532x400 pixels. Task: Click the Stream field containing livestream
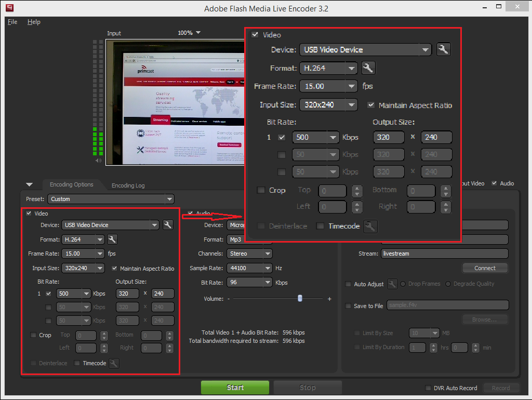pyautogui.click(x=445, y=254)
